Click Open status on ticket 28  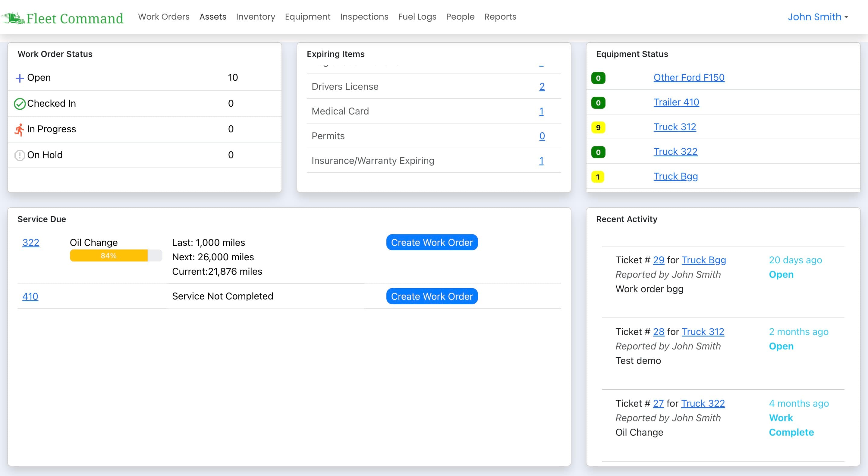[781, 346]
